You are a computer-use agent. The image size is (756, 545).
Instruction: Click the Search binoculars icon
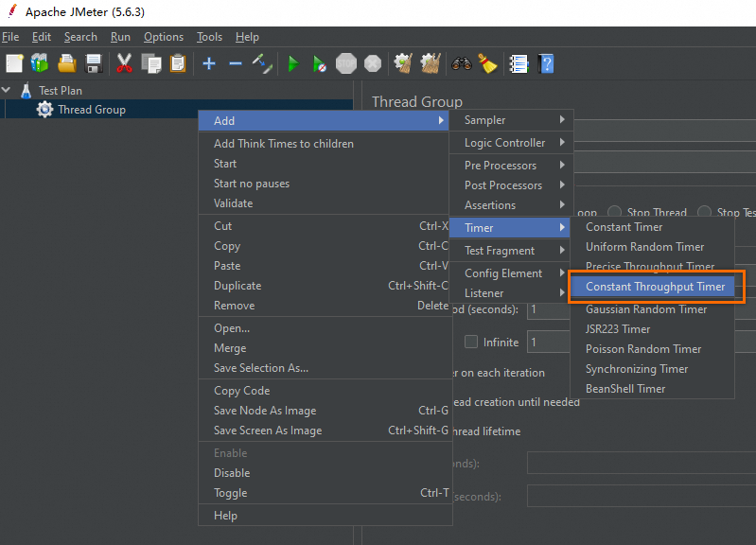click(x=462, y=63)
